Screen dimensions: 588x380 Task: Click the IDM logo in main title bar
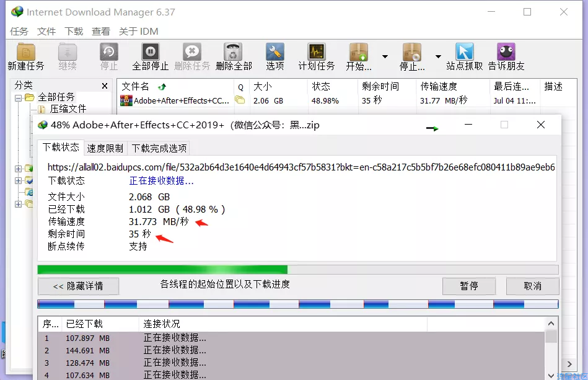click(x=17, y=12)
